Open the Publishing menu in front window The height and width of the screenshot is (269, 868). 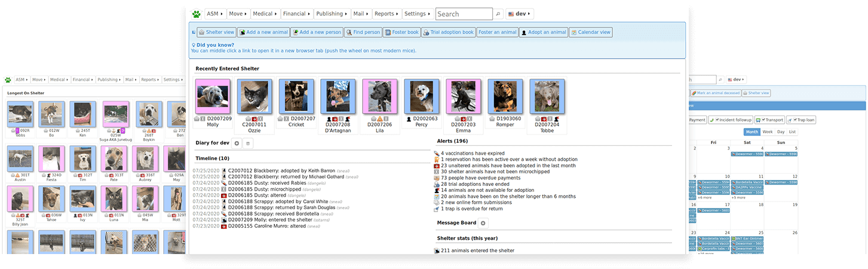[332, 14]
